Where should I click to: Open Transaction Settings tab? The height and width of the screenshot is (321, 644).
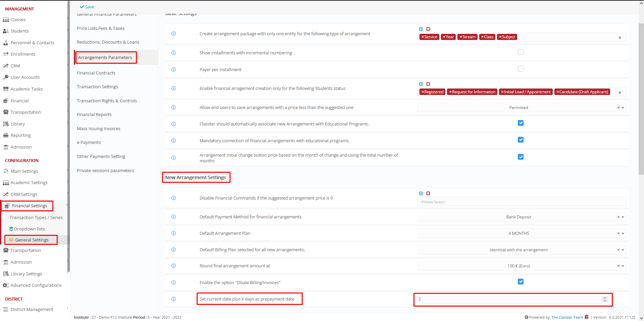point(97,87)
